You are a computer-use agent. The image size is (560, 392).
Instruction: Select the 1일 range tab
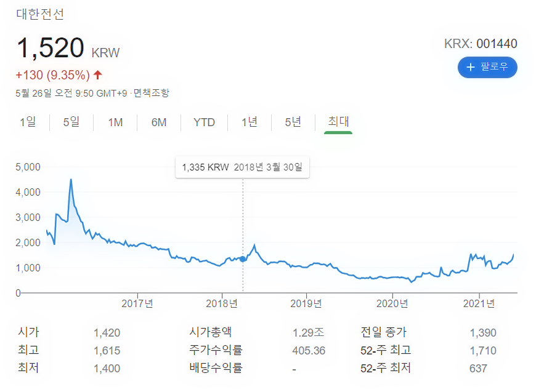(x=28, y=122)
